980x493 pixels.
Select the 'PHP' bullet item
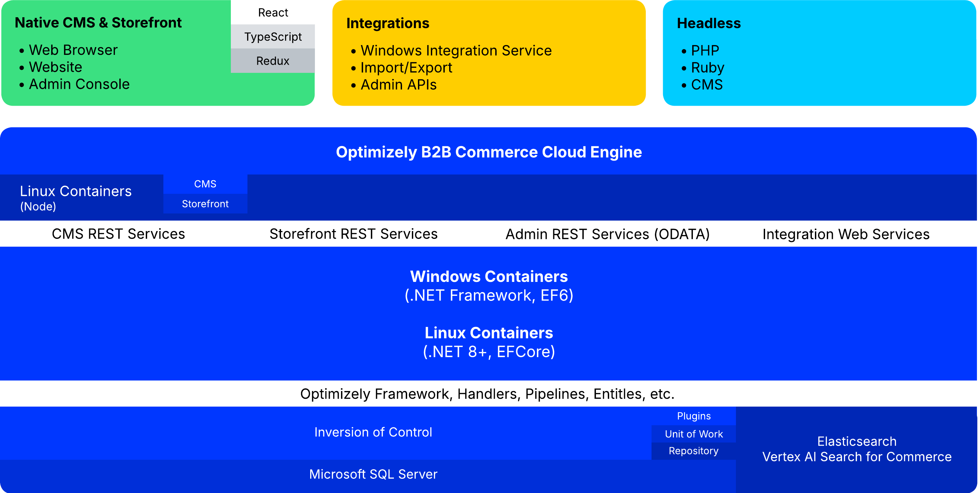pyautogui.click(x=705, y=50)
